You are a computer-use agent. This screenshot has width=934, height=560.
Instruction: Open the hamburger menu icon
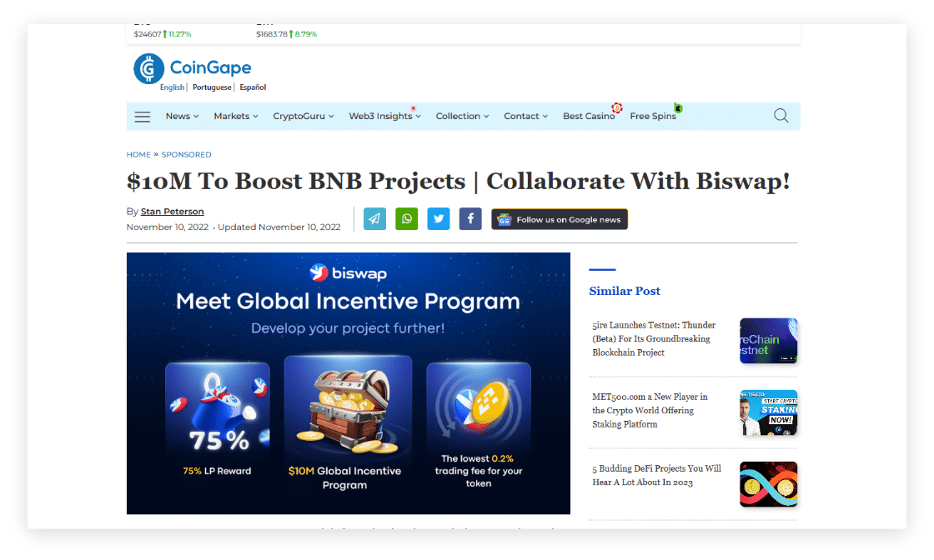[143, 117]
